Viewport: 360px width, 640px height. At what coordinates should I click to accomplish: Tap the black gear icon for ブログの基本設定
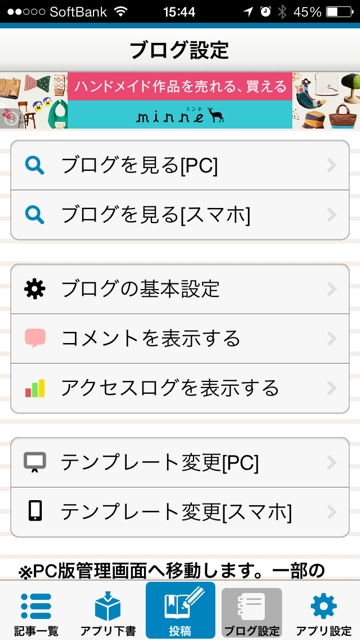(x=35, y=289)
